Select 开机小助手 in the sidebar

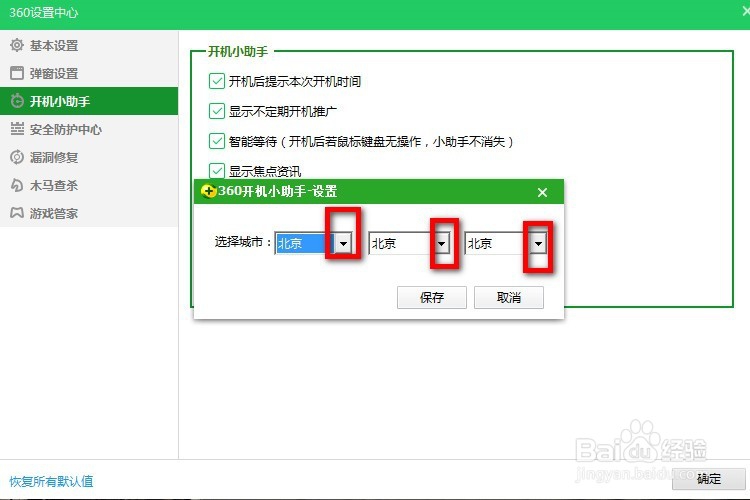pyautogui.click(x=89, y=101)
